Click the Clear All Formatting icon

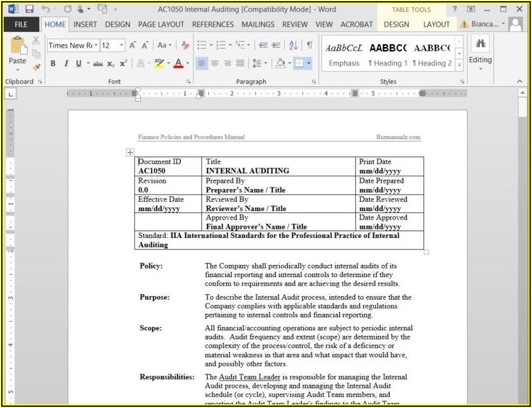point(185,45)
